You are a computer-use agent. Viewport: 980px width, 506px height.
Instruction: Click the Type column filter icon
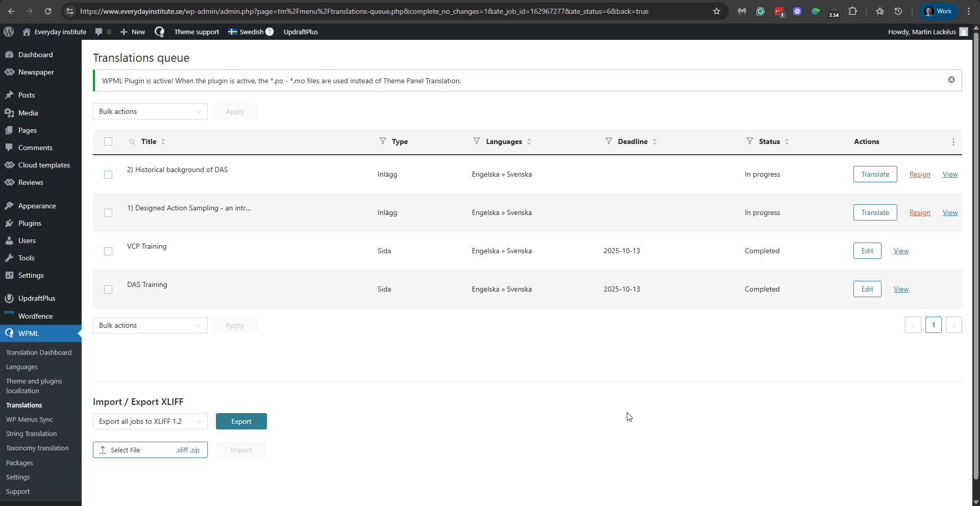pyautogui.click(x=382, y=141)
